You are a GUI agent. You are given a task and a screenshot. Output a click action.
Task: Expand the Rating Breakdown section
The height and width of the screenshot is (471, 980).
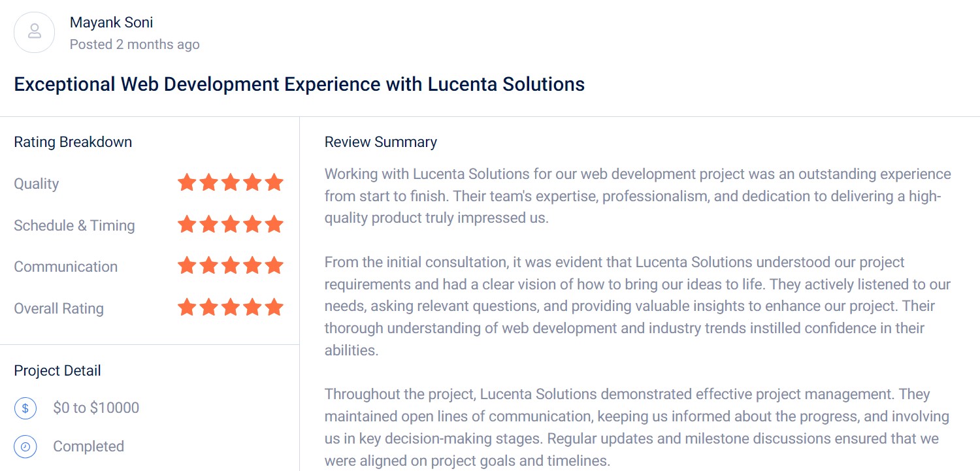(73, 142)
